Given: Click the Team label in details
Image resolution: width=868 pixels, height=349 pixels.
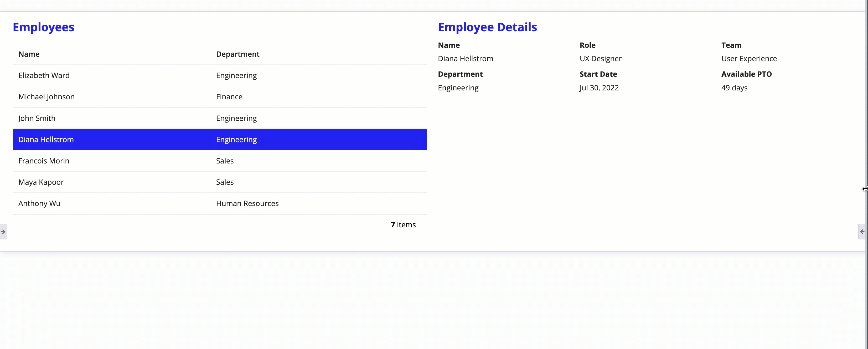Looking at the screenshot, I should point(731,45).
